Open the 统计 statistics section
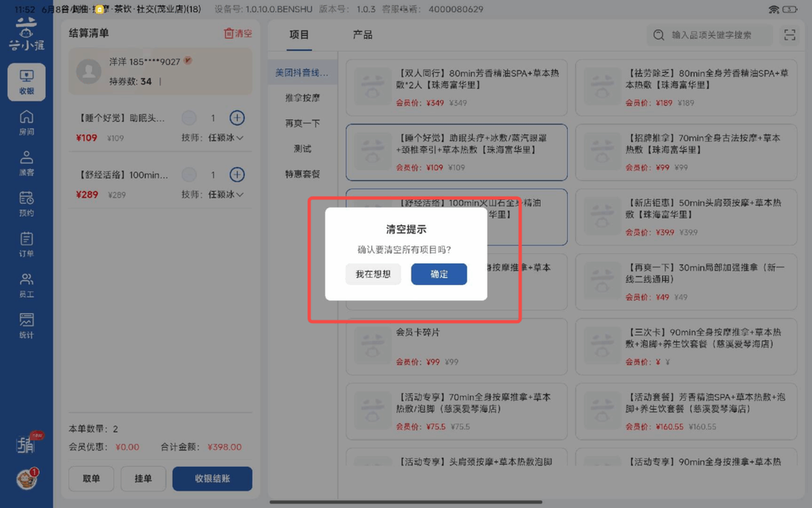 (26, 326)
